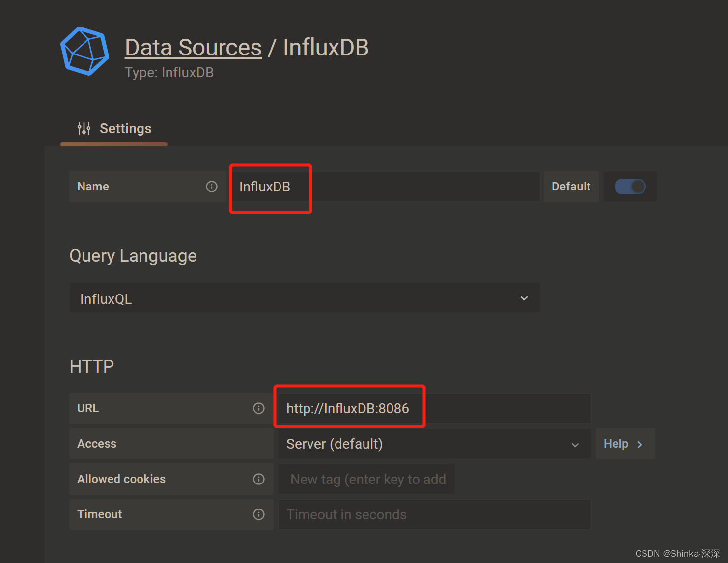The width and height of the screenshot is (728, 563).
Task: Focus the Timeout in seconds input
Action: [x=434, y=514]
